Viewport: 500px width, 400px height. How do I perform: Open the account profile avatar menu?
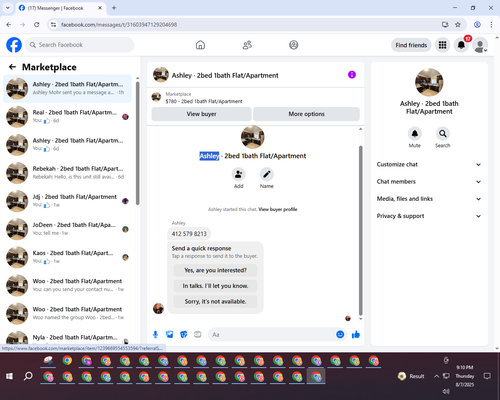(x=480, y=45)
